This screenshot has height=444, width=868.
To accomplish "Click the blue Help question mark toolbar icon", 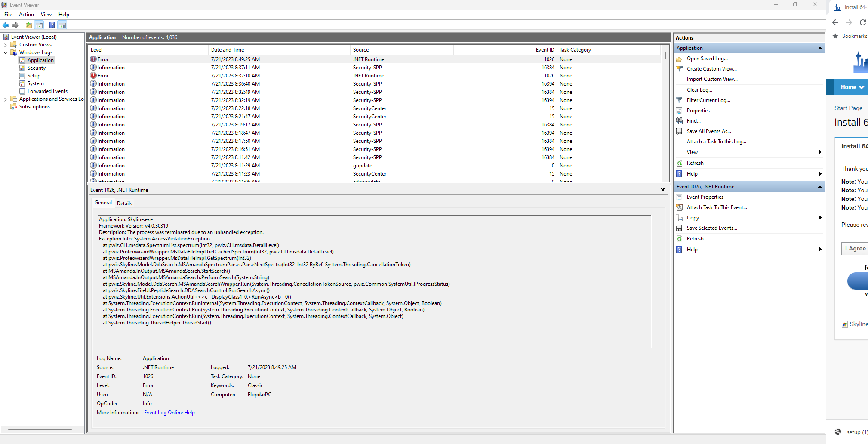I will coord(52,25).
